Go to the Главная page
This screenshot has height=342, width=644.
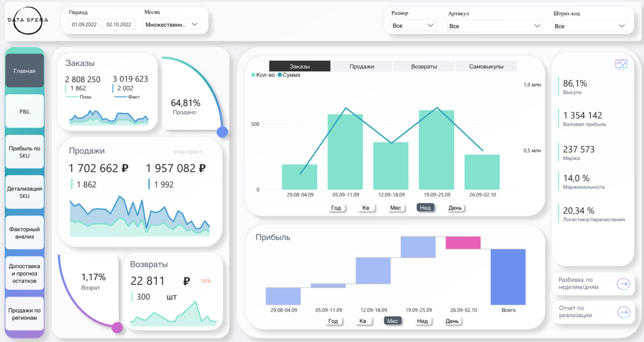pos(25,70)
